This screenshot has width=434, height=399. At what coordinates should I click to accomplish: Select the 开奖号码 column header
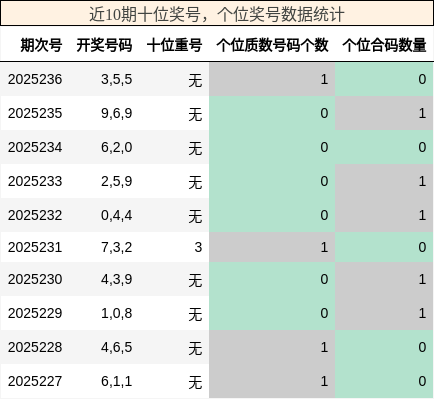pos(104,45)
